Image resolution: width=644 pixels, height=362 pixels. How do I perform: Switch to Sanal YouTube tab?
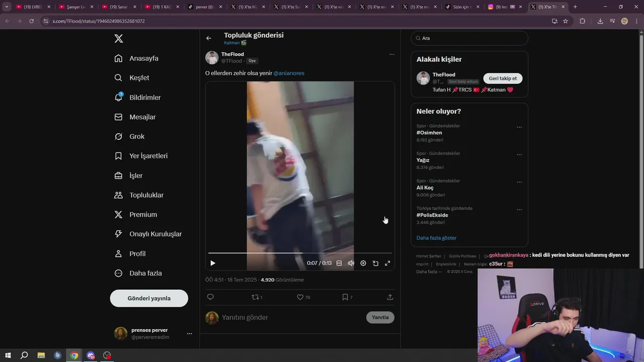119,7
